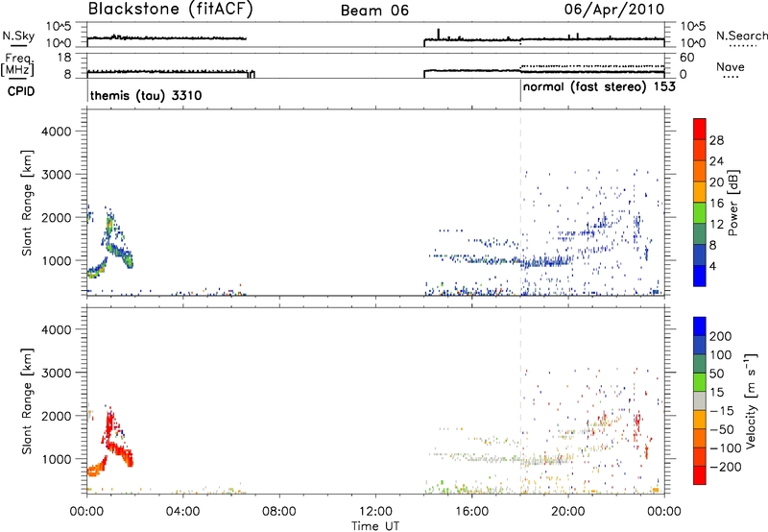The image size is (768, 532).
Task: Click "4" on the Power colorbar scale
Action: tap(712, 266)
